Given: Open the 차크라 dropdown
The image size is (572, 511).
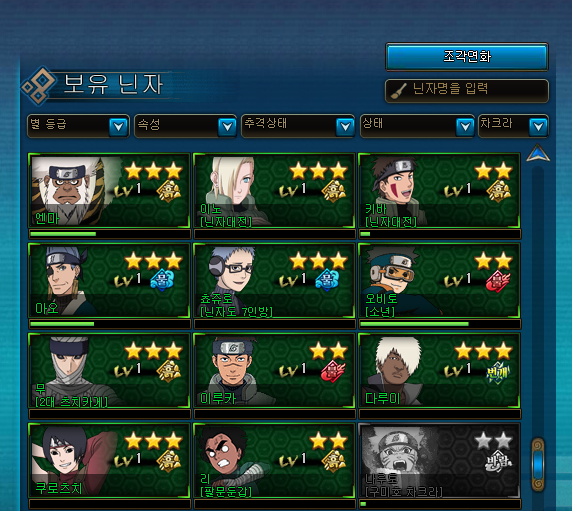Looking at the screenshot, I should pyautogui.click(x=513, y=126).
